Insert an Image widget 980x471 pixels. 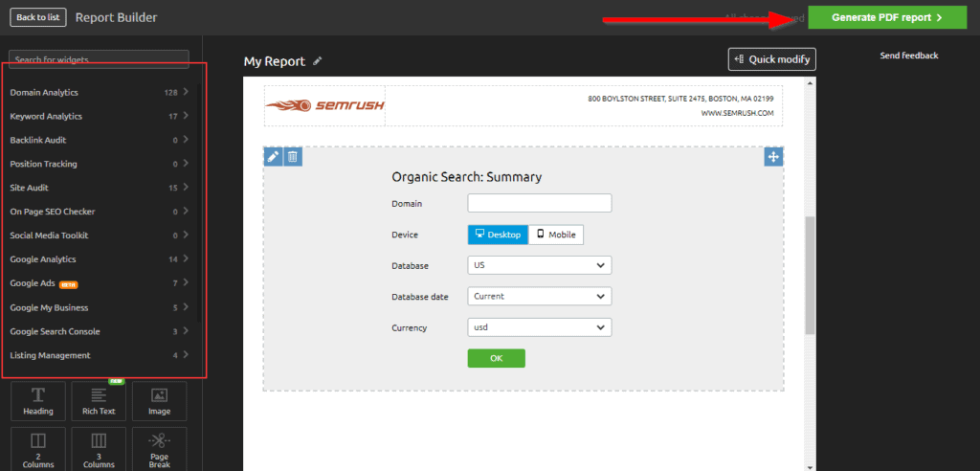(159, 401)
